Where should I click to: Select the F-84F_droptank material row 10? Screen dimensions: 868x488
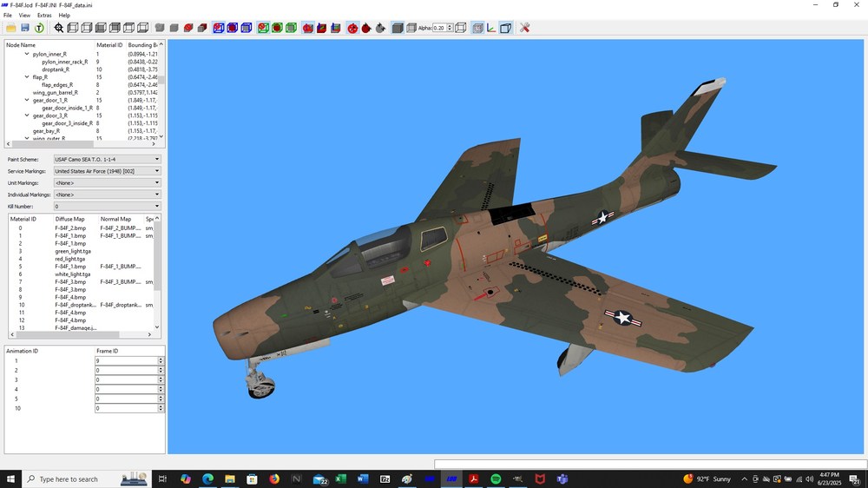point(80,305)
